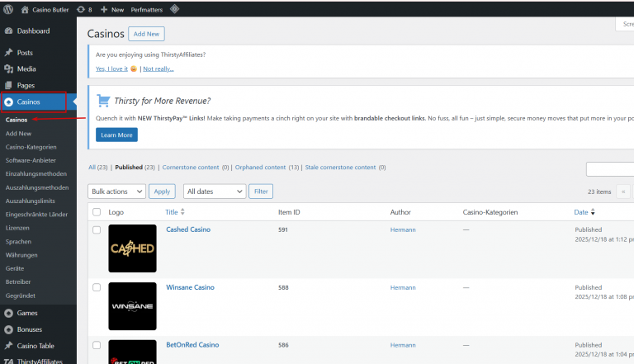Open Casino Butler site home icon
Viewport: 634px width, 364px height.
point(25,9)
